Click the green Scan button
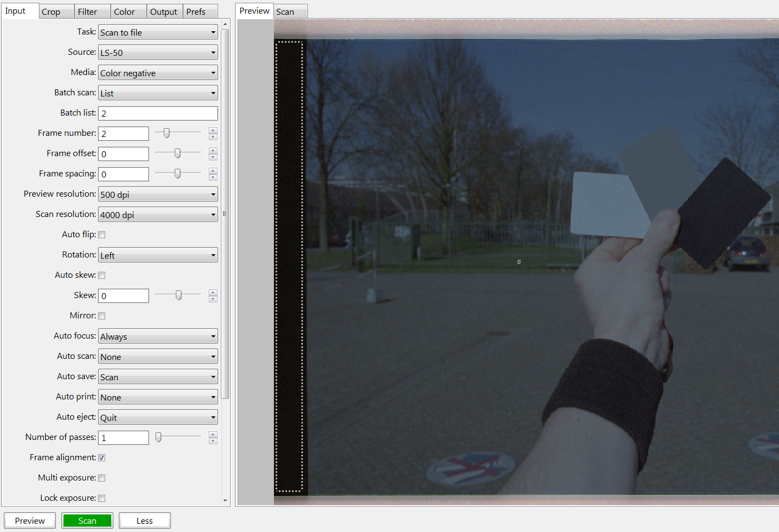Image resolution: width=779 pixels, height=532 pixels. tap(87, 520)
